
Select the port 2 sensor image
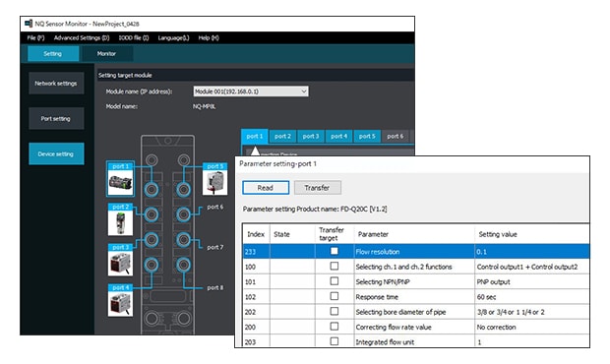coord(121,223)
